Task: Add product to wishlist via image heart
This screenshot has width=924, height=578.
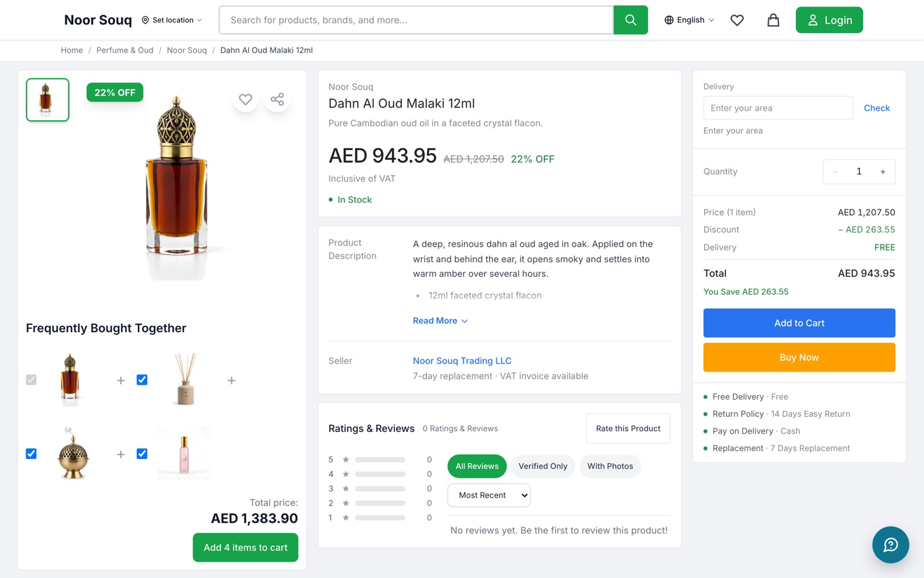Action: point(246,99)
